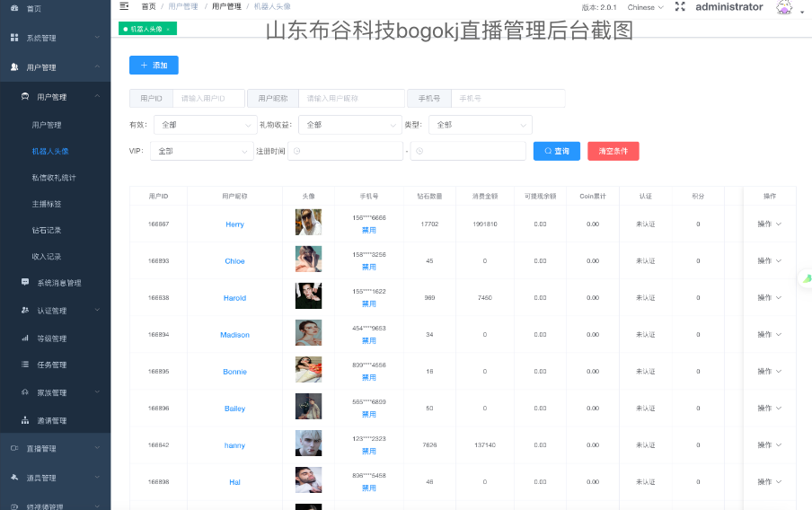The image size is (812, 510).
Task: Select 私信收礼统计 in the sidebar
Action: pyautogui.click(x=54, y=178)
